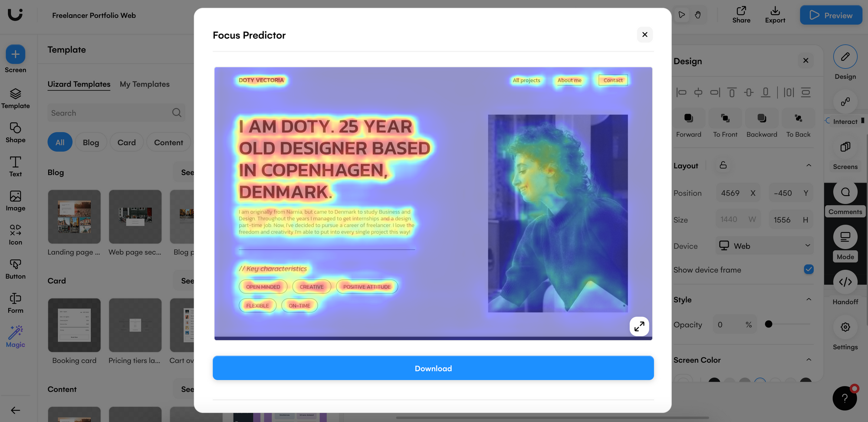Click the project title Freelancer Portfolio Web

point(94,15)
